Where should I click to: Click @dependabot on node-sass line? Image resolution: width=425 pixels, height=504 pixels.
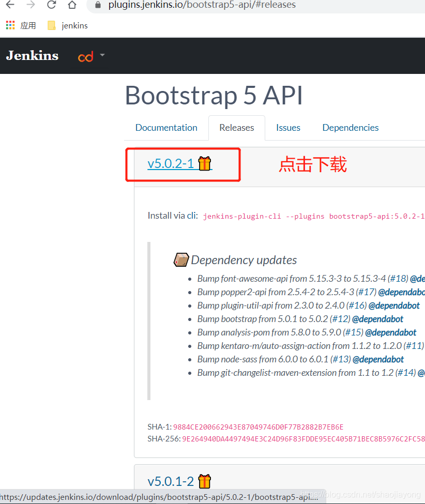378,359
